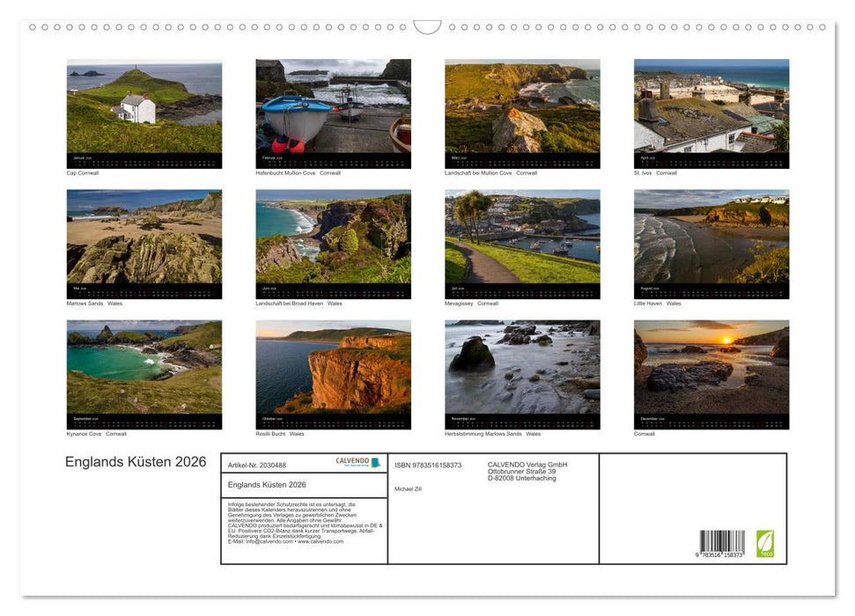Click the Artikel-Nr. 2030488 field

click(x=257, y=465)
